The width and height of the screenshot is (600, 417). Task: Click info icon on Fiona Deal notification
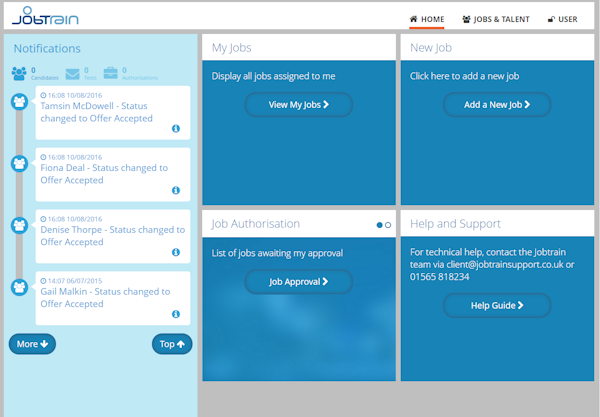[x=176, y=190]
